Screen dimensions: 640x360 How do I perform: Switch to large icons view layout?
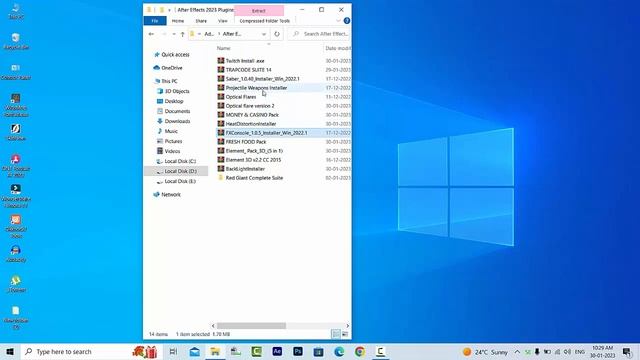pyautogui.click(x=345, y=334)
